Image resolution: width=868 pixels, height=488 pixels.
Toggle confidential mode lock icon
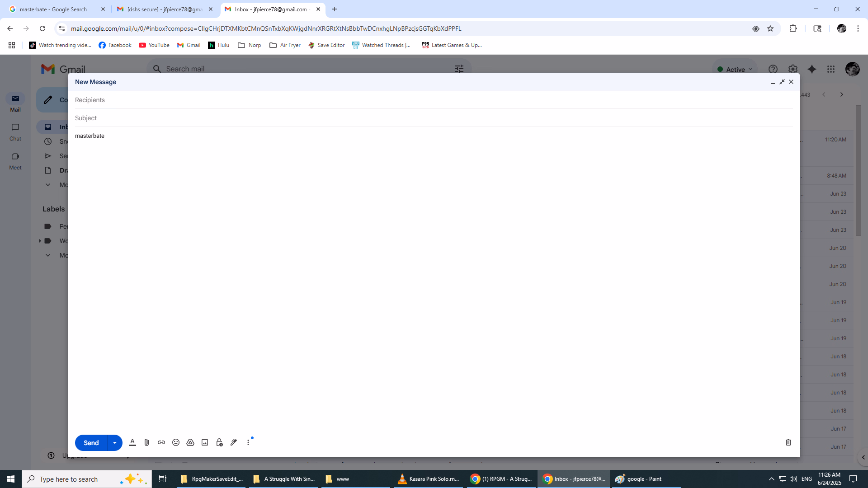pos(219,443)
